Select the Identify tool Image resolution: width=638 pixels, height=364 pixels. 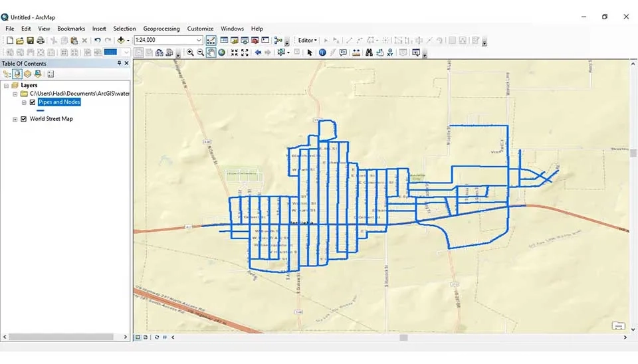click(322, 52)
